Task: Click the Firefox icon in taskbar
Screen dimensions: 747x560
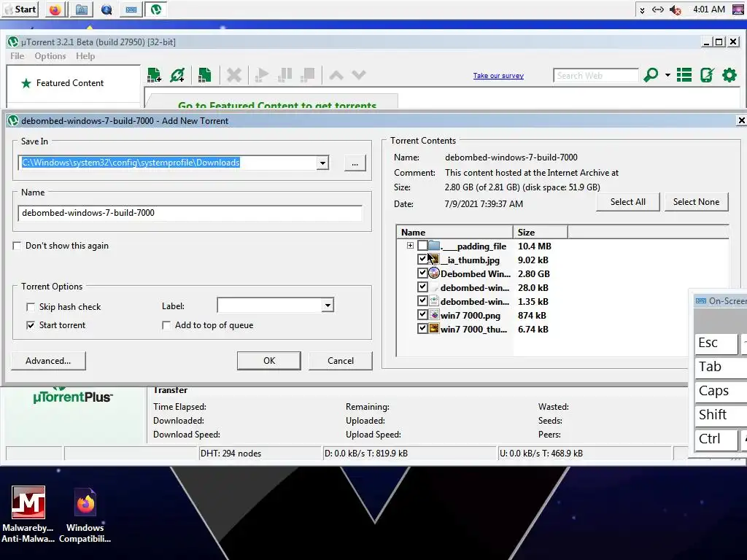Action: coord(55,9)
